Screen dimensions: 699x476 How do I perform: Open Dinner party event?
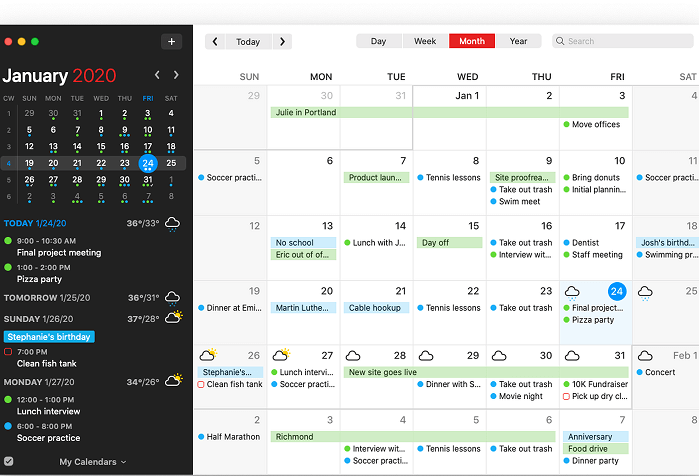tap(591, 461)
